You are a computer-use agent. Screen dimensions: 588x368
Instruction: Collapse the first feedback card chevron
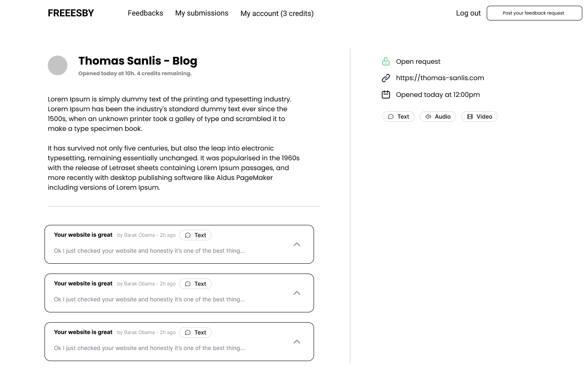(297, 245)
